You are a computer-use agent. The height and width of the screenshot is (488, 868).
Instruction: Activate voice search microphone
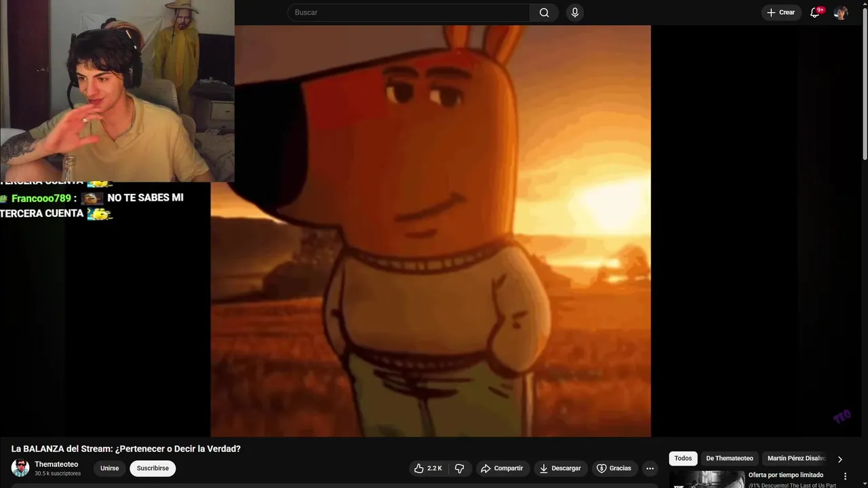(575, 12)
